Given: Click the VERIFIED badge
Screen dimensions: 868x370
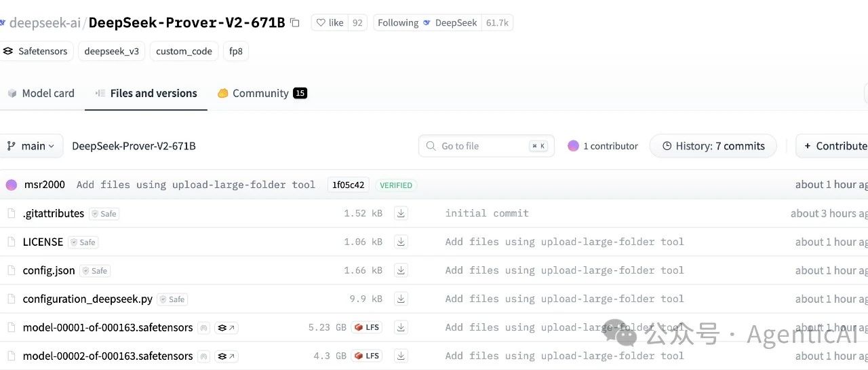Looking at the screenshot, I should 396,185.
